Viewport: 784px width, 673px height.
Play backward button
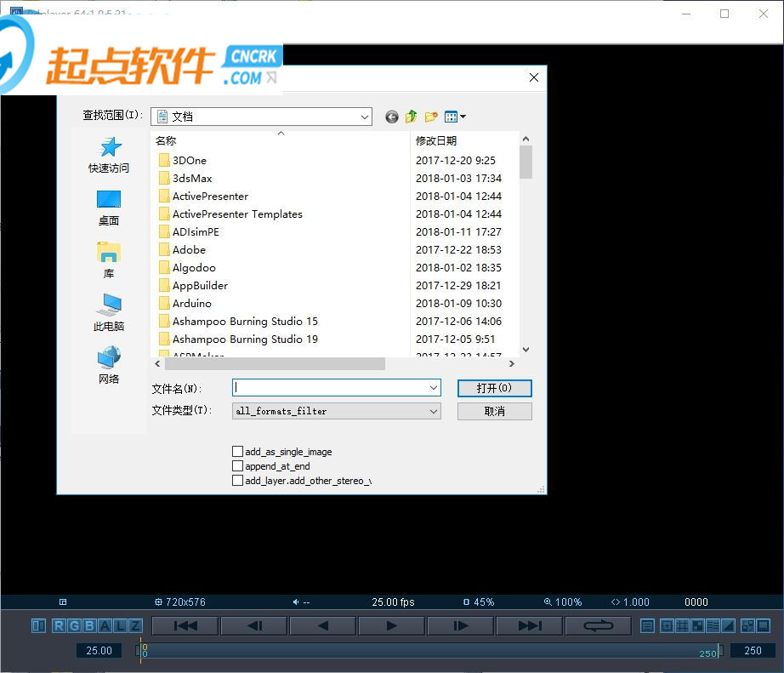323,625
